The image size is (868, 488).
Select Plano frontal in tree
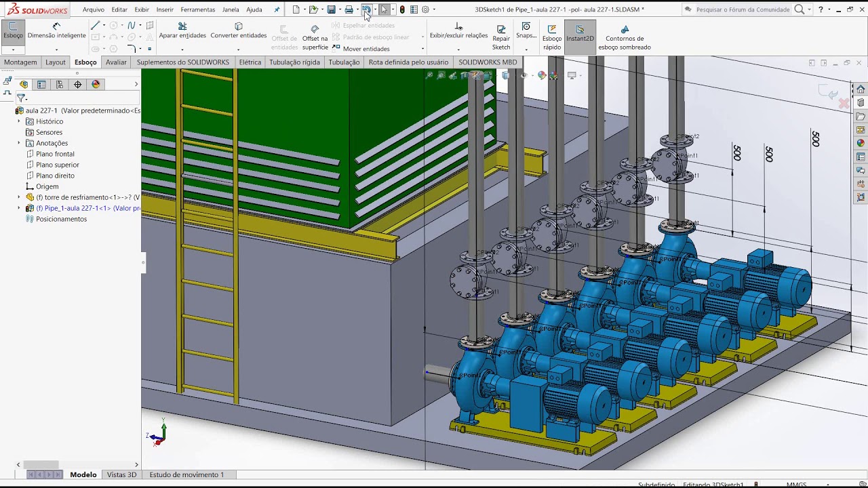pos(55,154)
